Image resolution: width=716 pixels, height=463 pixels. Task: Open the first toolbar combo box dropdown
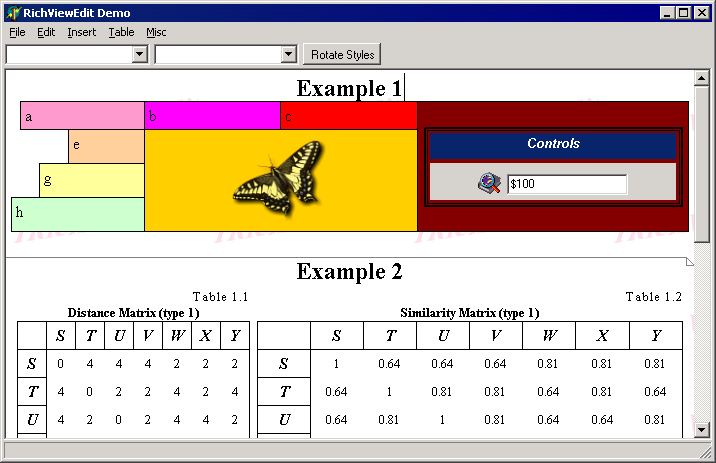point(139,54)
